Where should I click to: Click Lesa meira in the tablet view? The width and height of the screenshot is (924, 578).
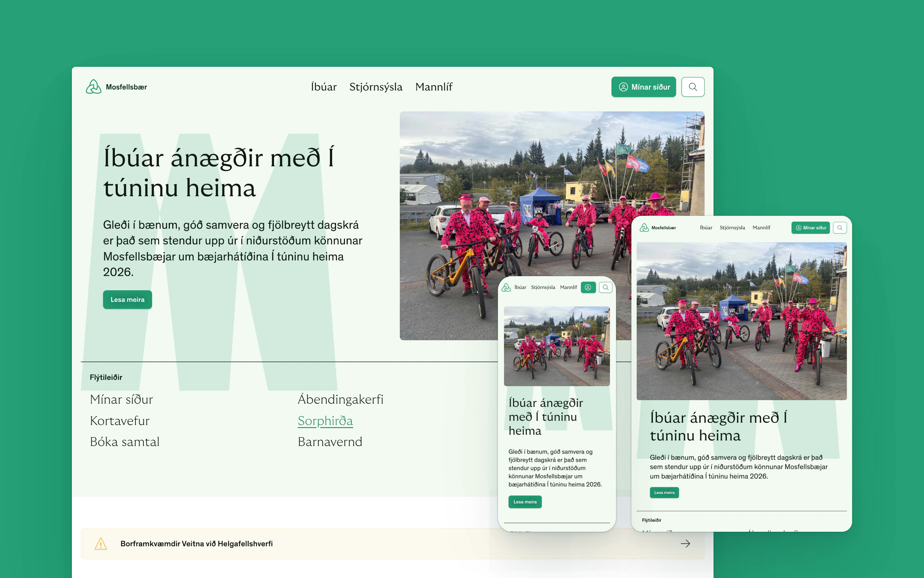click(664, 493)
